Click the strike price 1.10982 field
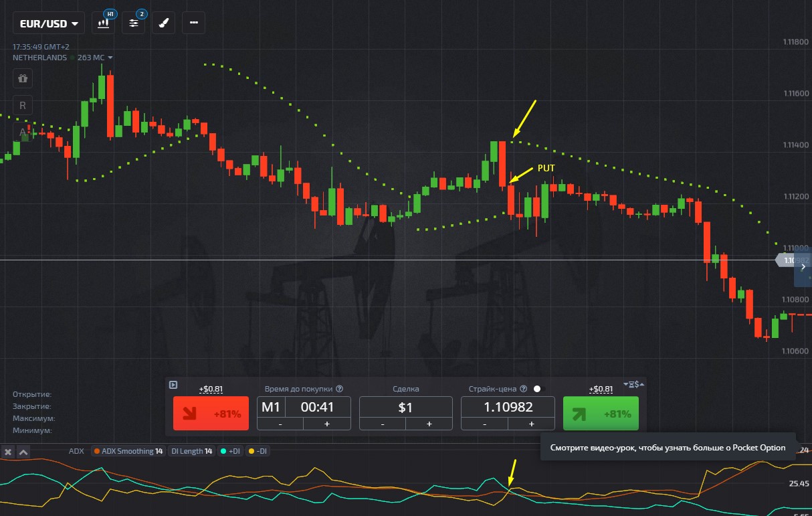The image size is (812, 516). point(507,406)
